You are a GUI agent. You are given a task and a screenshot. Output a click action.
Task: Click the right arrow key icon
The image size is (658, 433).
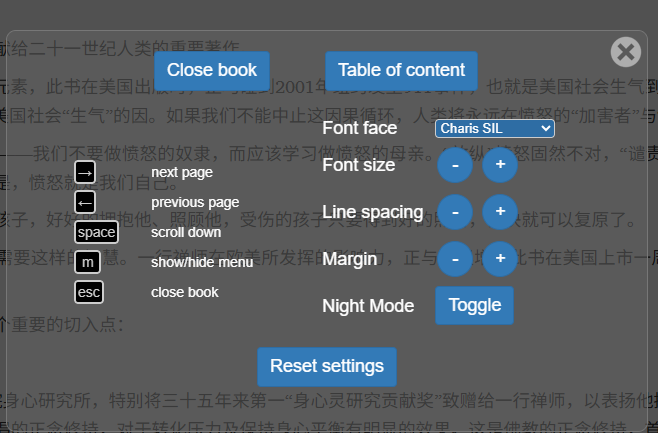85,172
